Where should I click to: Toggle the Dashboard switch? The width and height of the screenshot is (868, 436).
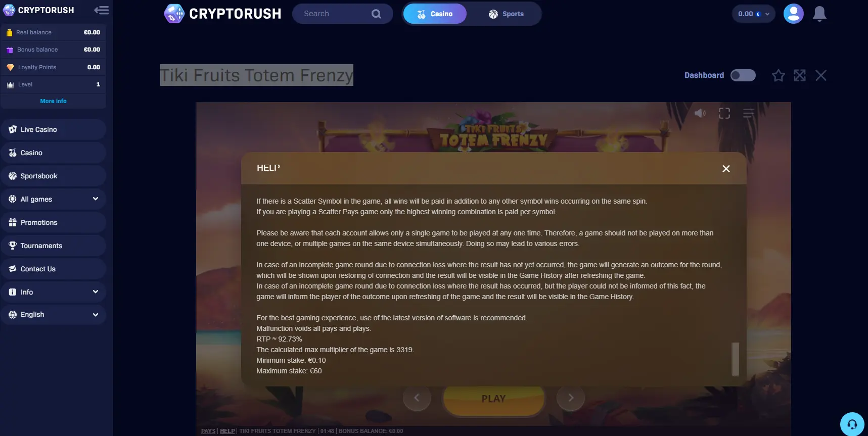(743, 75)
